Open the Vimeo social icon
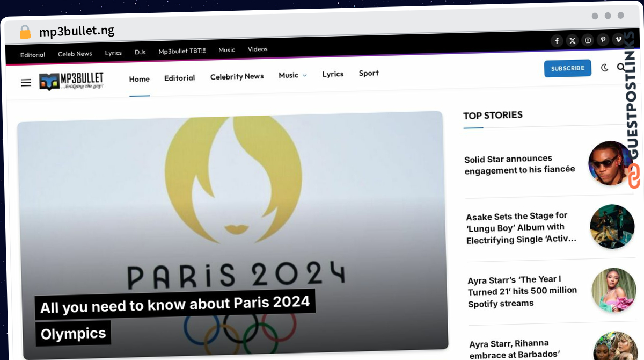The height and width of the screenshot is (360, 644). [x=619, y=39]
